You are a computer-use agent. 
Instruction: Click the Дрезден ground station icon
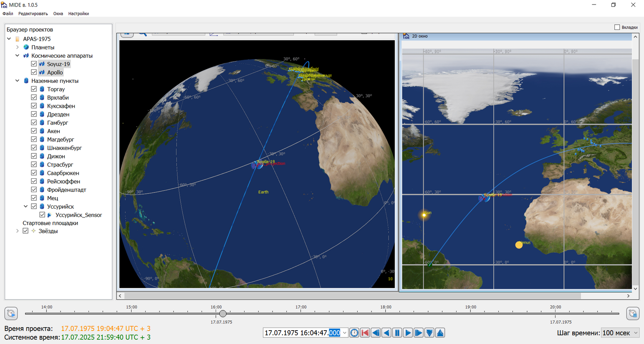(x=42, y=114)
